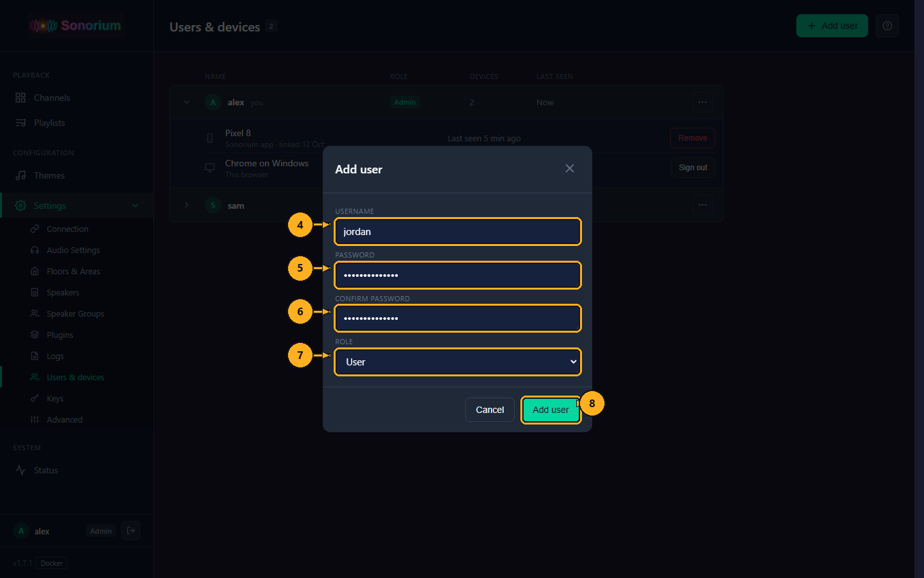Open Audio Settings

pos(76,250)
